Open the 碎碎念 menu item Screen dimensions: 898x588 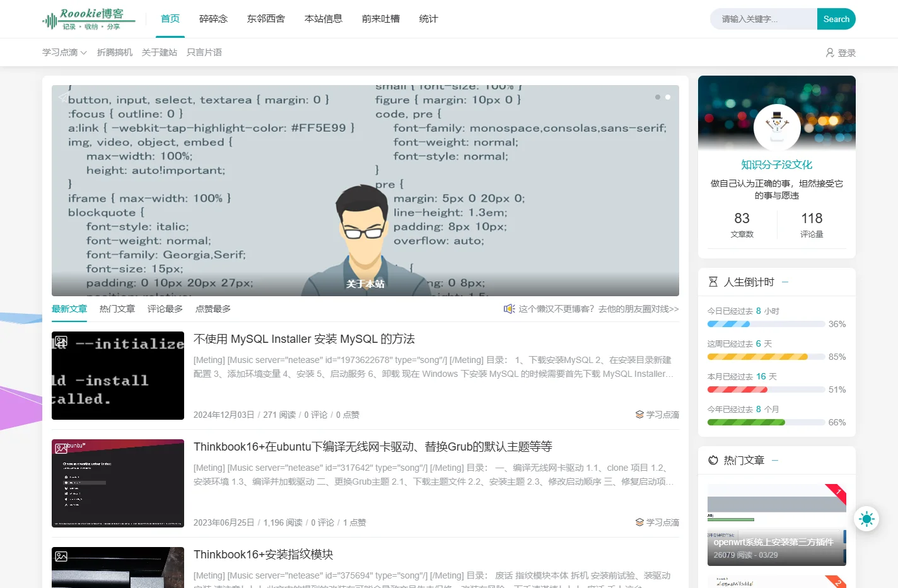pyautogui.click(x=213, y=19)
